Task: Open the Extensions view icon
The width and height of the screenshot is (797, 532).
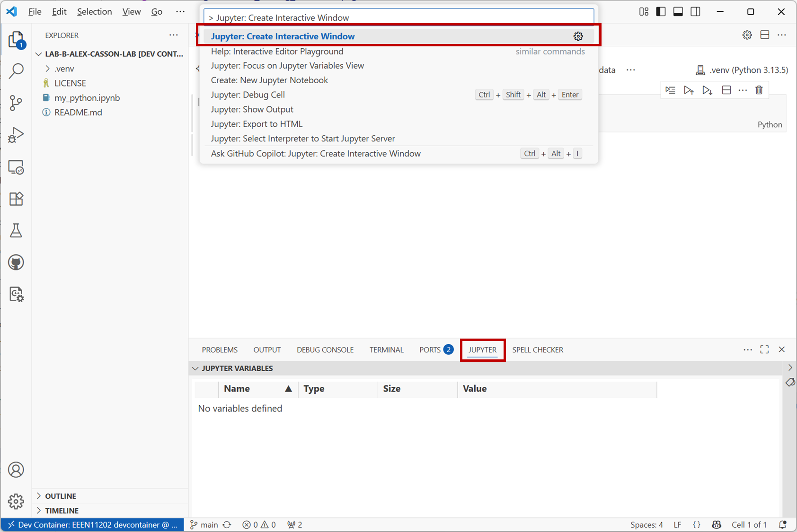Action: click(x=16, y=199)
